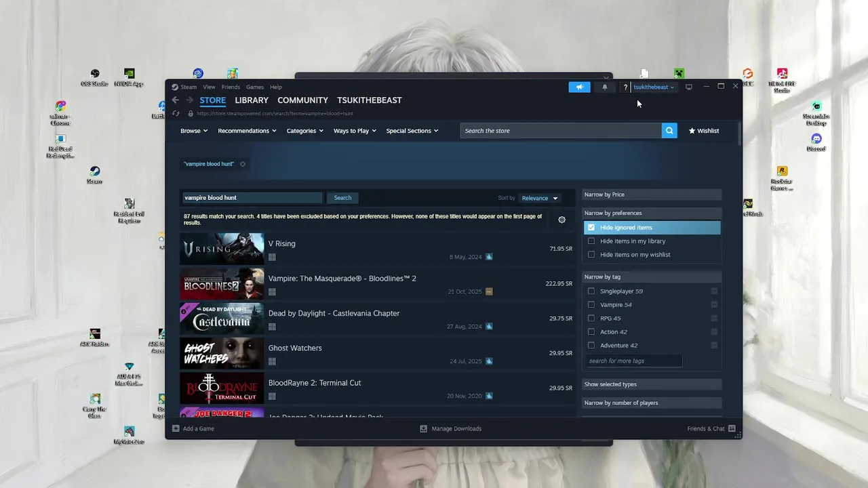Click the blue Search button
Viewport: 868px width, 488px height.
point(342,198)
